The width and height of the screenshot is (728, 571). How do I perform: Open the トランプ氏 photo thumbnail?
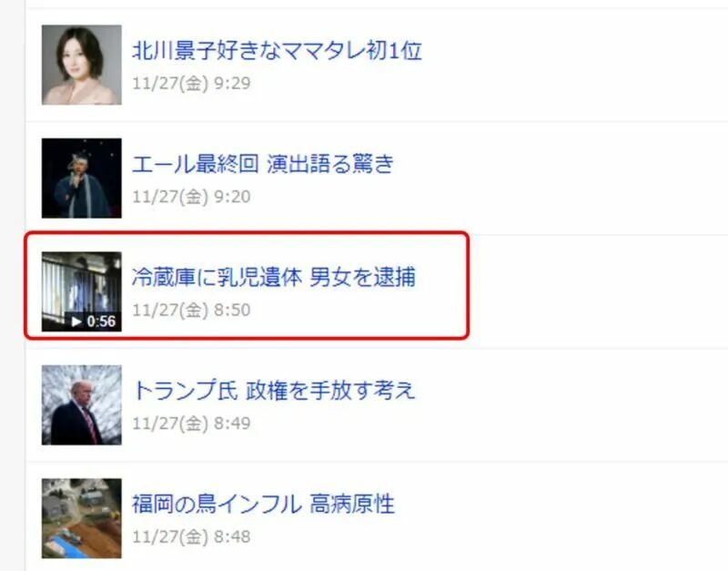pos(82,404)
